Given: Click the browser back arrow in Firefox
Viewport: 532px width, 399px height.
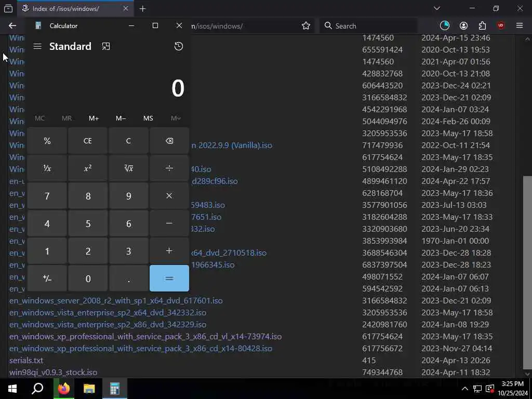Looking at the screenshot, I should [12, 26].
